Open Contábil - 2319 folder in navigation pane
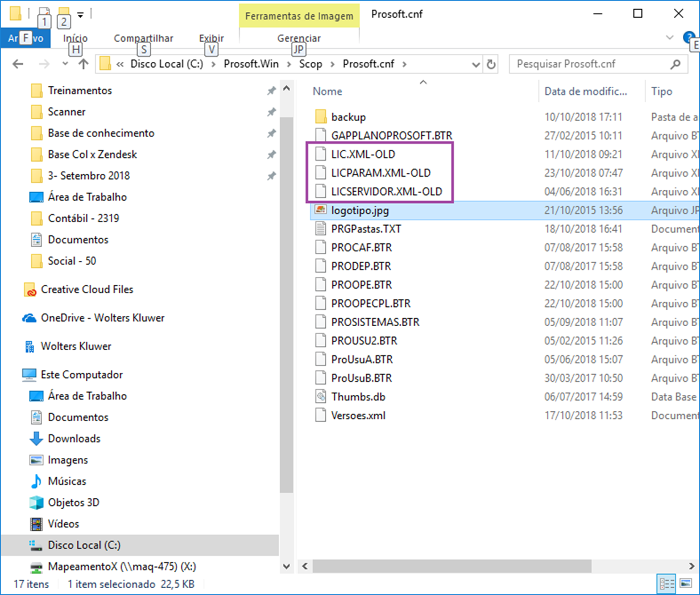Viewport: 700px width, 595px height. [84, 219]
